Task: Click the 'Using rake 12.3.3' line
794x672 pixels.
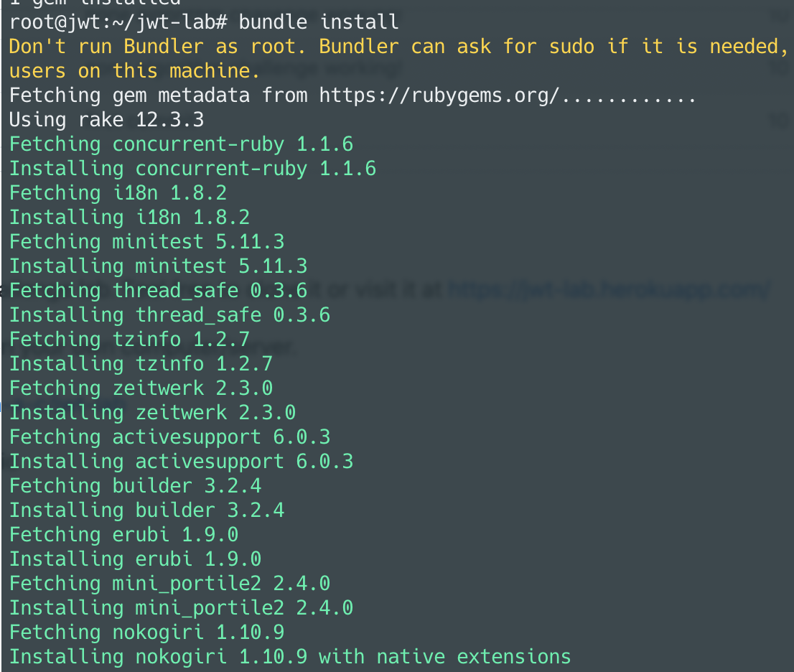Action: coord(106,119)
